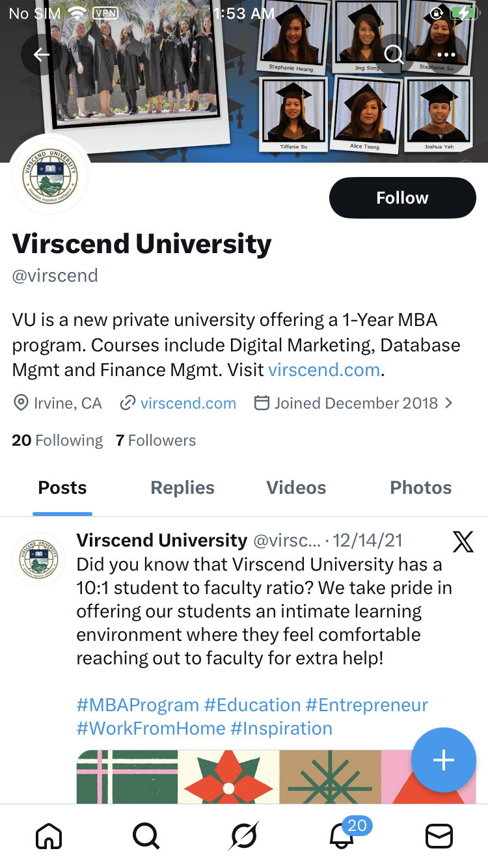Screen dimensions: 488x868
Task: Switch to the Videos tab
Action: pos(296,488)
